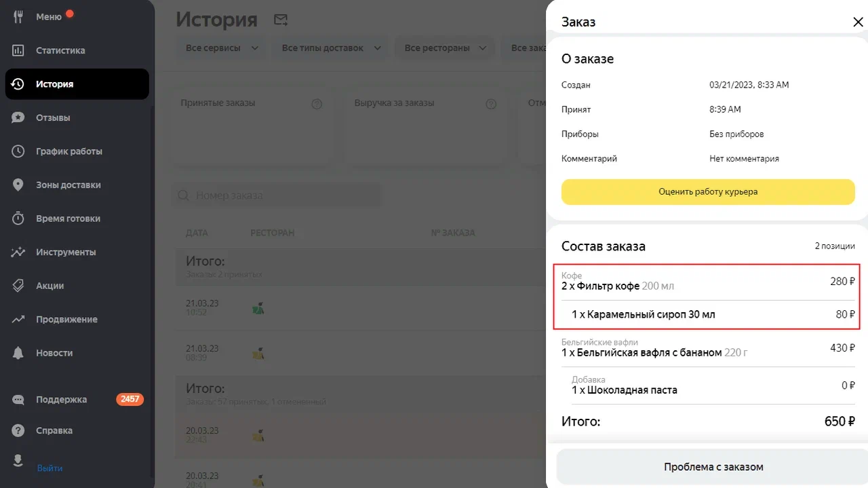
Task: Open the news bell icon
Action: (x=18, y=353)
